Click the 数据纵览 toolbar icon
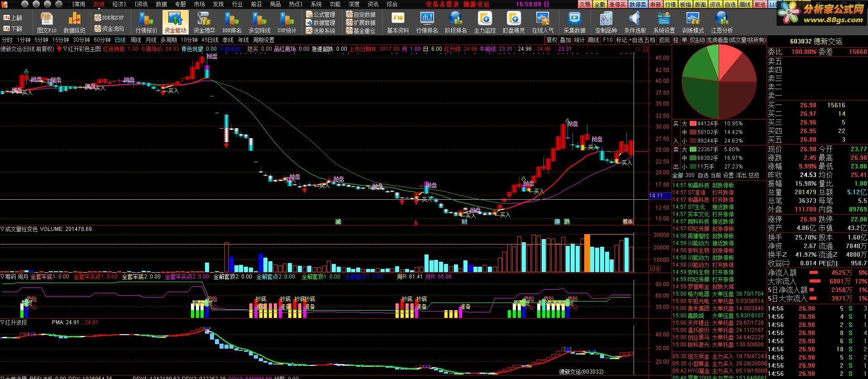This screenshot has height=379, width=868. coord(74,23)
